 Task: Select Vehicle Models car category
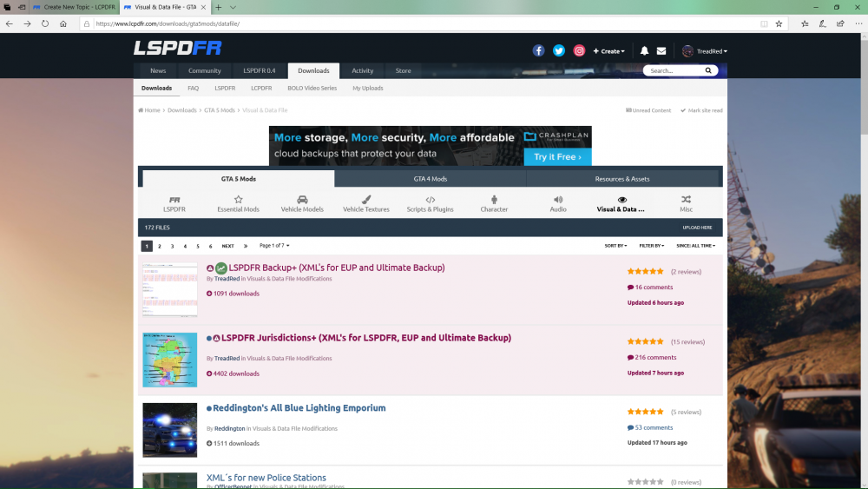302,204
